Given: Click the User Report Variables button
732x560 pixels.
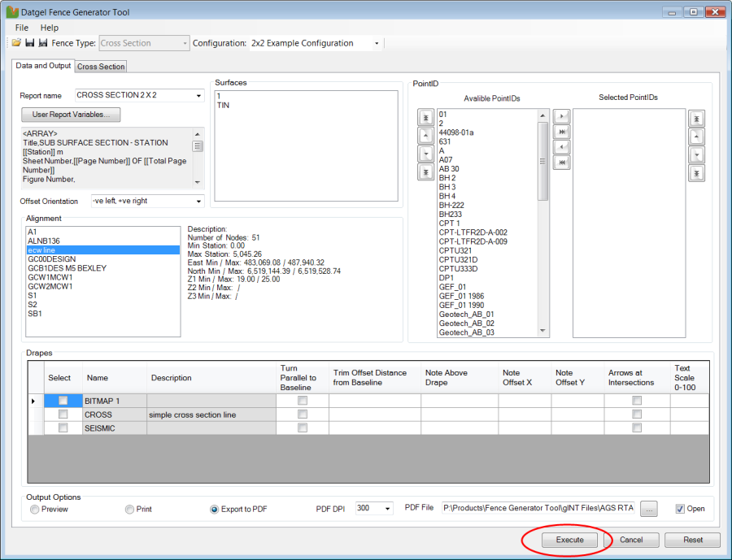Looking at the screenshot, I should [72, 115].
